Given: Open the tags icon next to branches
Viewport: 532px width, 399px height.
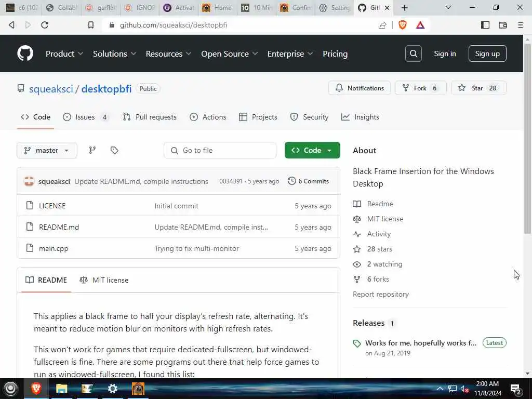Looking at the screenshot, I should point(114,150).
